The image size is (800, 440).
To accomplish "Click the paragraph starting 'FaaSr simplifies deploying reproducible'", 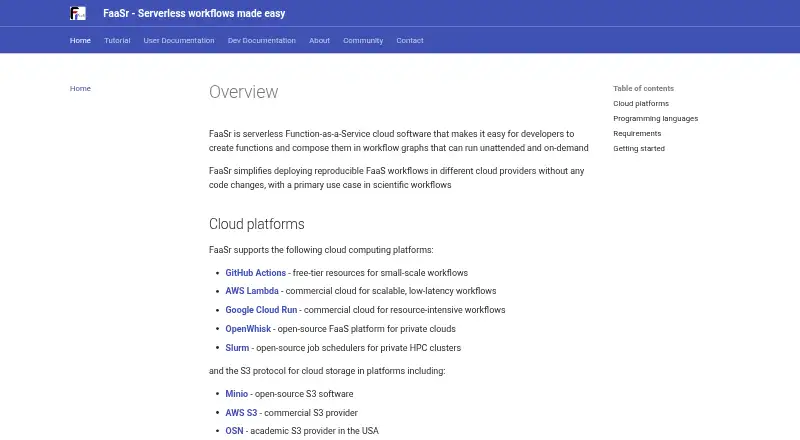I will point(396,178).
